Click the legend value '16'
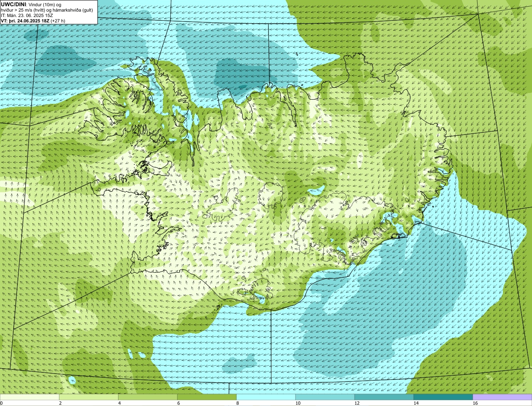This screenshot has width=532, height=406. coord(475,403)
